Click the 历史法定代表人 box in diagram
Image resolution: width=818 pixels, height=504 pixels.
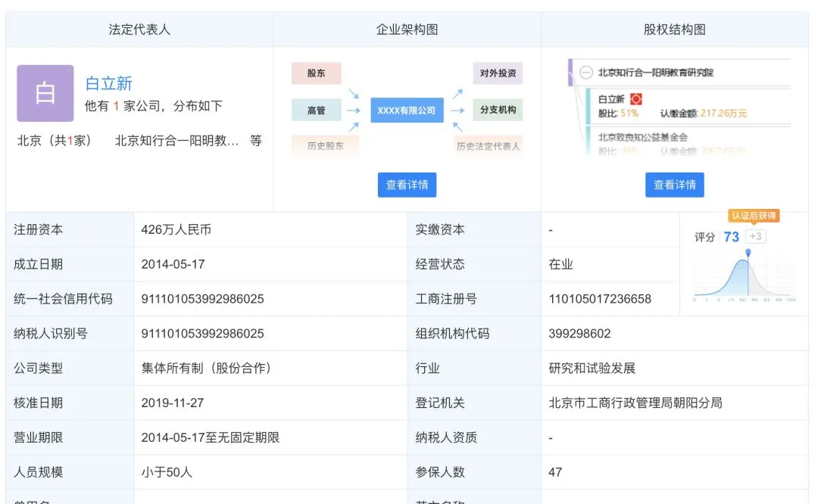tap(488, 147)
